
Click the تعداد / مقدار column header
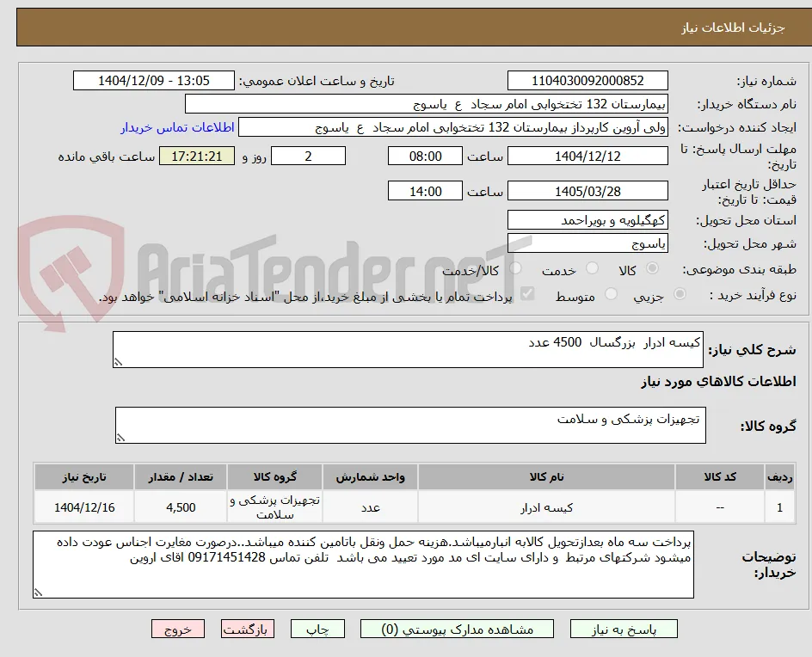click(x=181, y=476)
